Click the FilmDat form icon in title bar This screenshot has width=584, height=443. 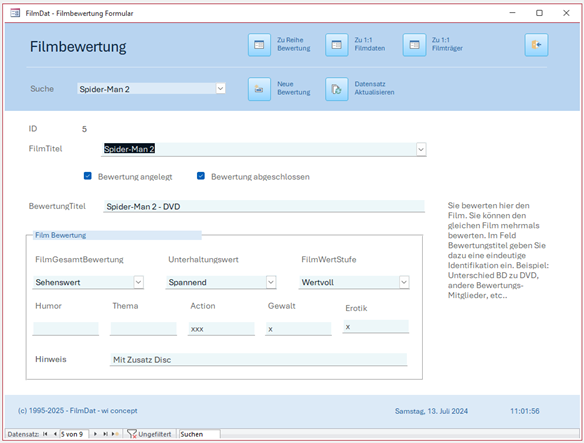[15, 13]
